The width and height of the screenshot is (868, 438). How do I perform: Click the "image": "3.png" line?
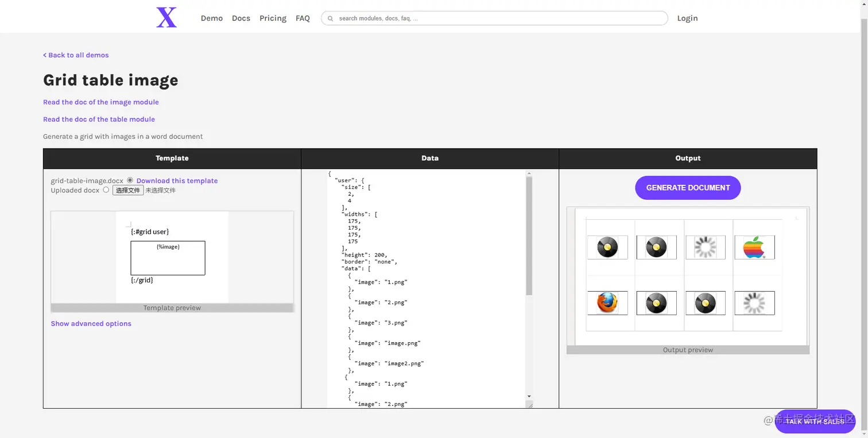pos(381,323)
